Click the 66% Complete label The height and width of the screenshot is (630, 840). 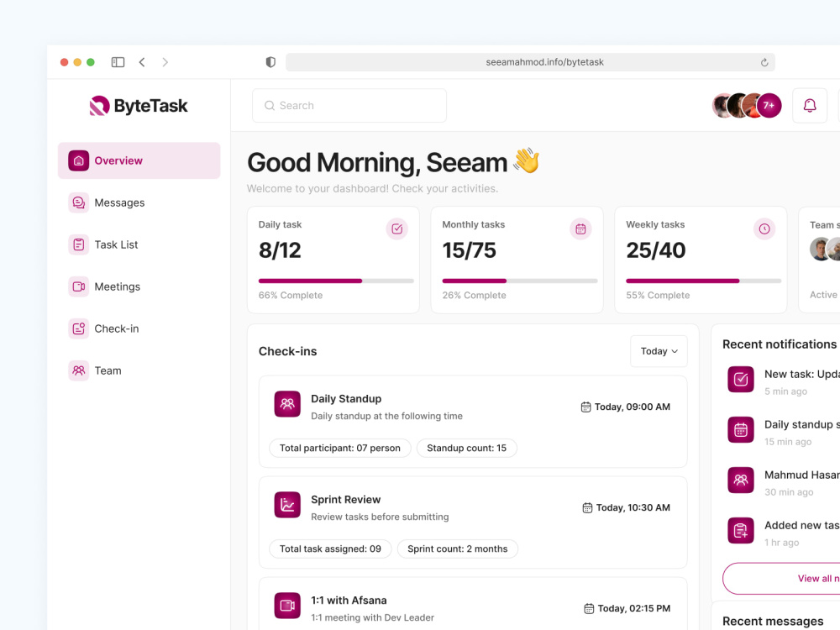point(291,295)
